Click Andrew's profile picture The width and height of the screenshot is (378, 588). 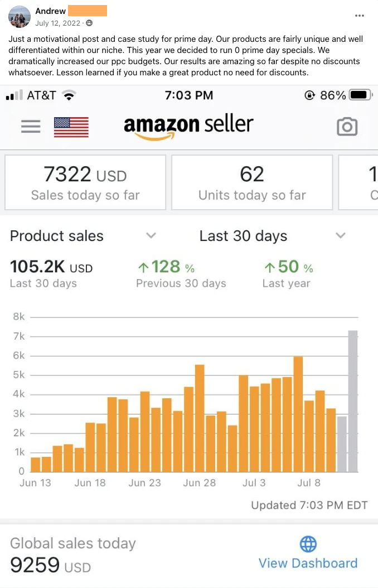coord(20,17)
